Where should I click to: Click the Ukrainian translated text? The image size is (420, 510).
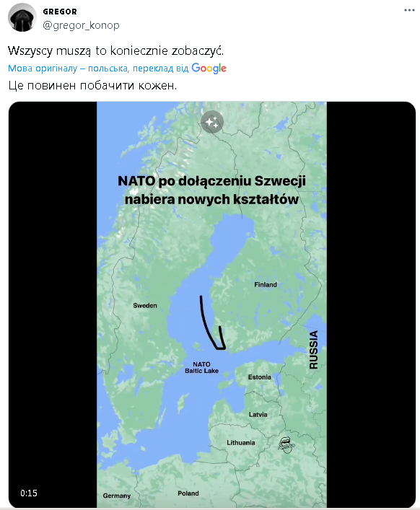(x=92, y=86)
